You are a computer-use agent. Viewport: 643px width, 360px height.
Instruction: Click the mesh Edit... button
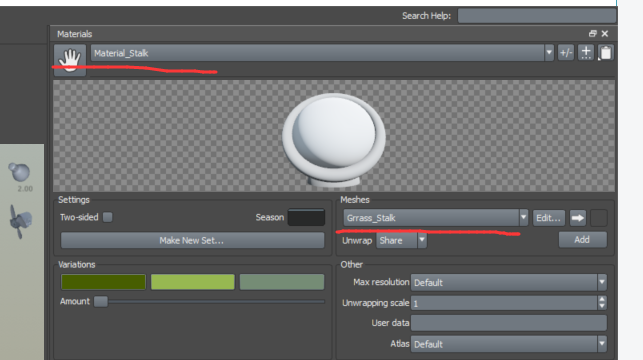tap(548, 218)
